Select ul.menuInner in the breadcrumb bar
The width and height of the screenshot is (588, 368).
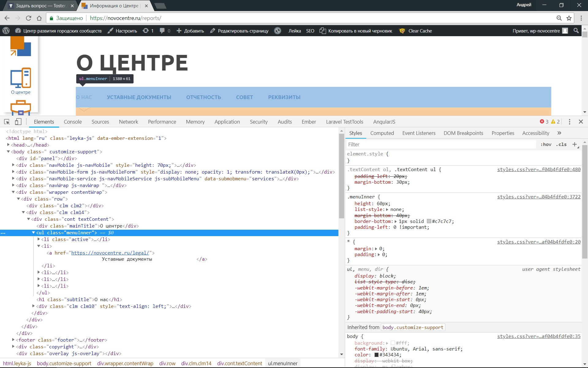pyautogui.click(x=283, y=363)
